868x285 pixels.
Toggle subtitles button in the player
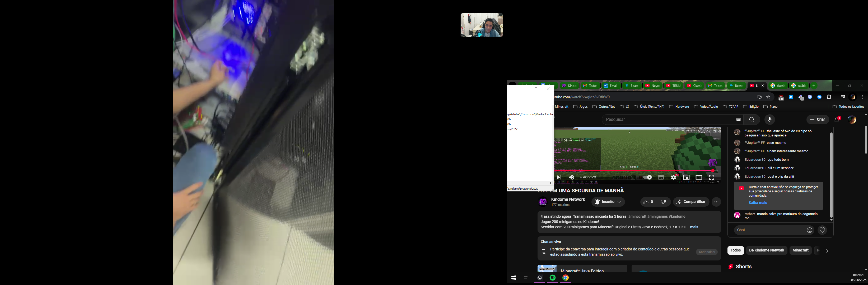point(661,177)
